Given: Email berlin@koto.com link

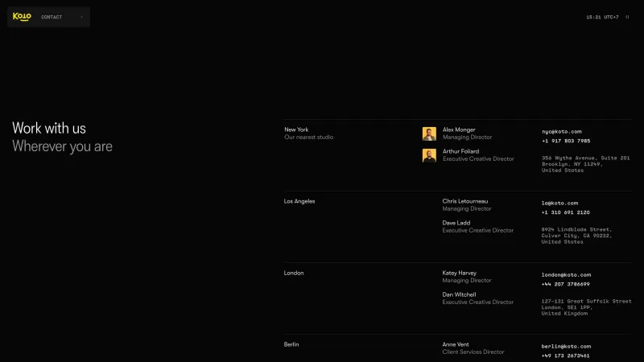Looking at the screenshot, I should click(x=566, y=347).
